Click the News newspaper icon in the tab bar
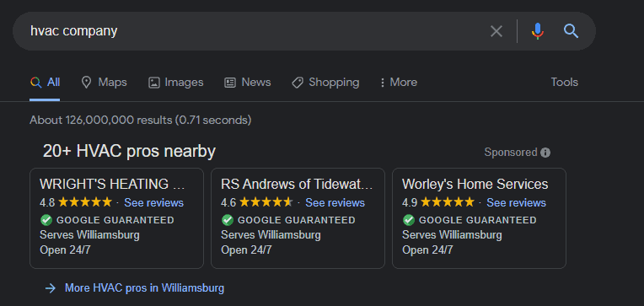 (x=230, y=83)
